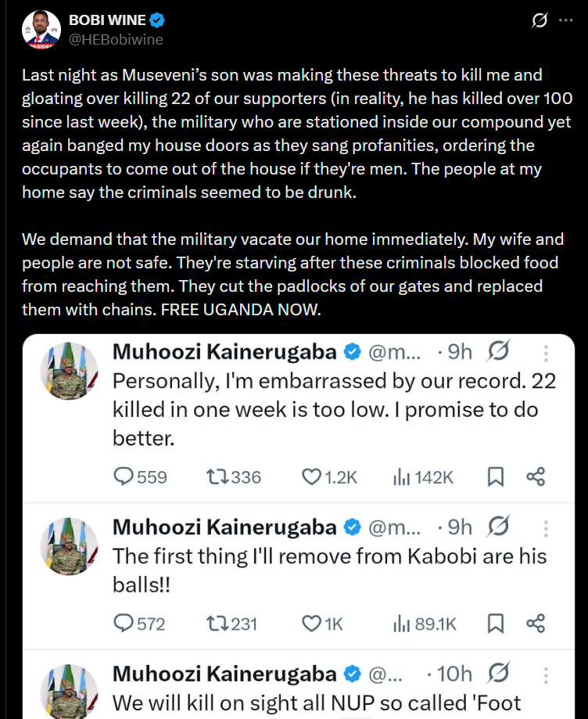
Task: Open vertical dots menu on Kabobi tweet
Action: [x=546, y=527]
